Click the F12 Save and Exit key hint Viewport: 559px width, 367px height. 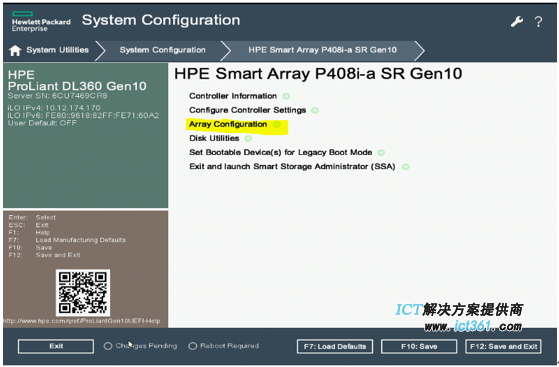tap(44, 255)
